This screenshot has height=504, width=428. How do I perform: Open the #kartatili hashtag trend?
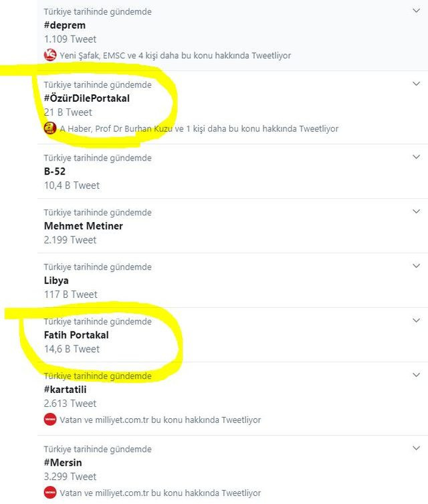[66, 390]
